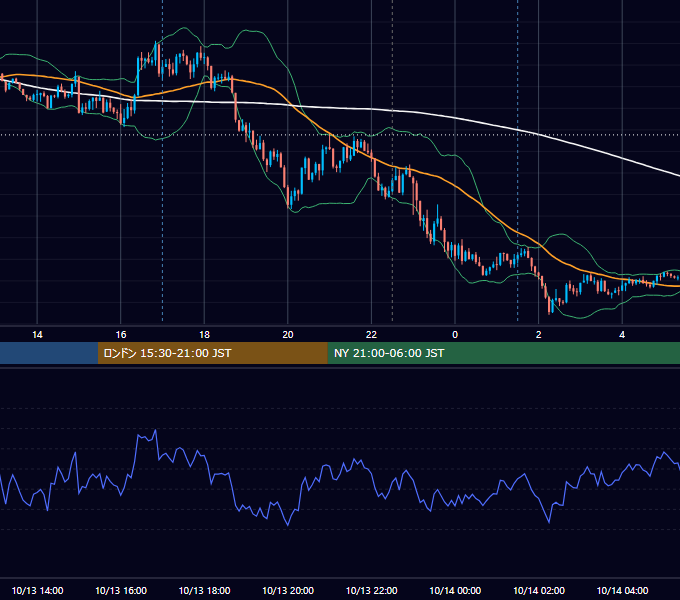This screenshot has width=680, height=600.
Task: Click the 22 hour label on price chart axis
Action: (371, 335)
